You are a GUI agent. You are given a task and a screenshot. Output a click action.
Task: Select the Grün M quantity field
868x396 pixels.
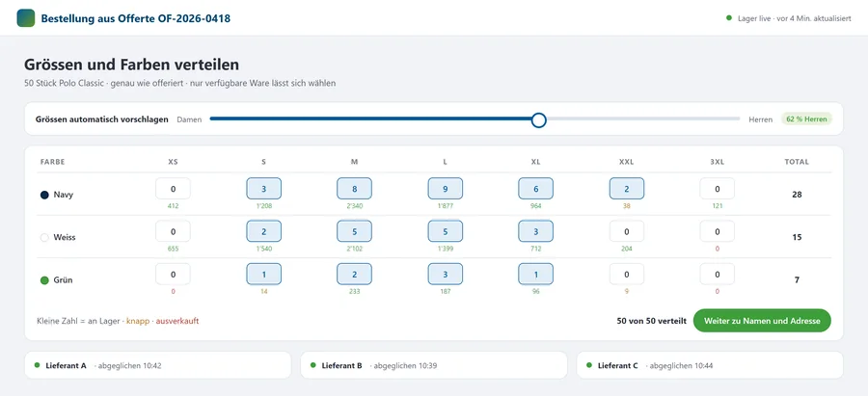click(x=354, y=274)
